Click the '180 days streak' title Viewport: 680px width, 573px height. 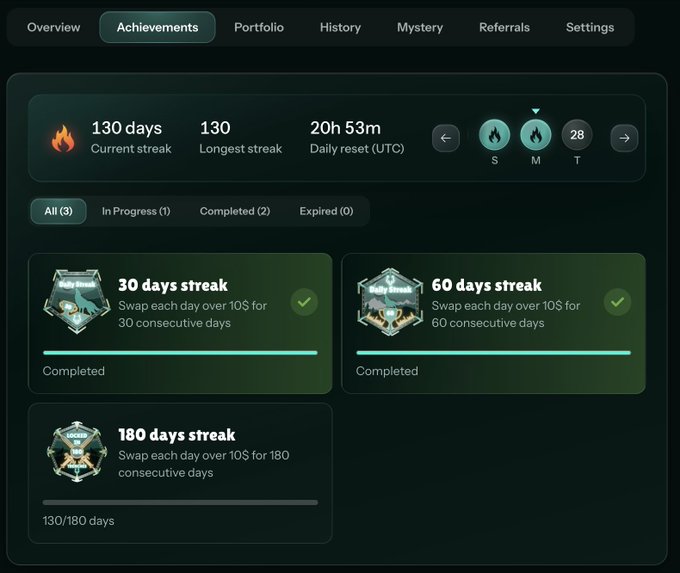(177, 435)
